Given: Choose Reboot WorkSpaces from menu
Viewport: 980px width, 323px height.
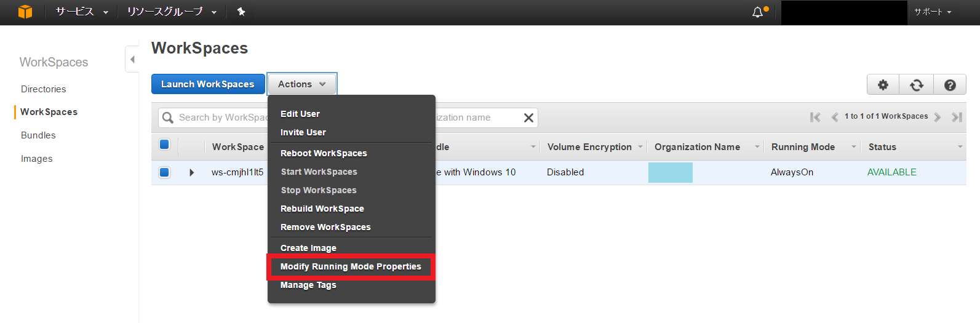Looking at the screenshot, I should (324, 153).
